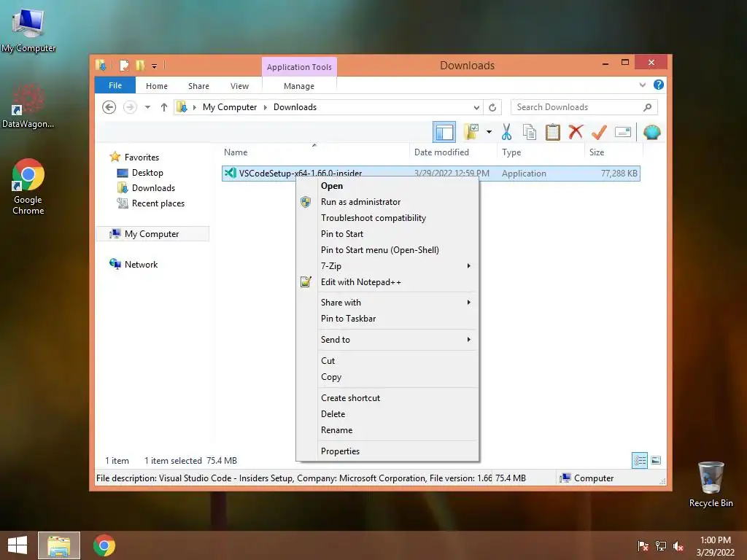Image resolution: width=747 pixels, height=560 pixels.
Task: Click the Properties quick access icon
Action: pyautogui.click(x=124, y=66)
